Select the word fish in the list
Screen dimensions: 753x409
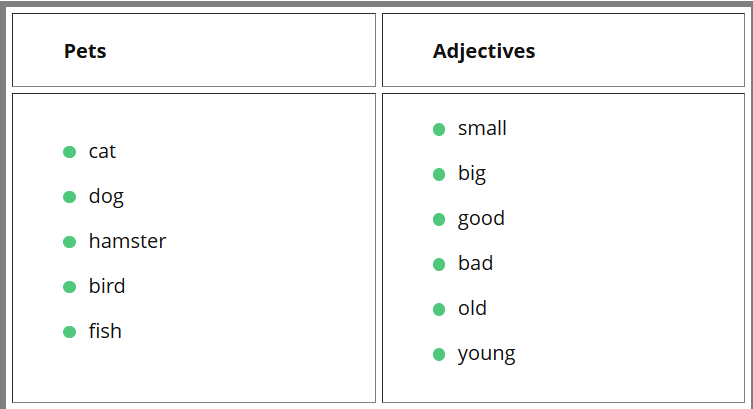[x=105, y=331]
